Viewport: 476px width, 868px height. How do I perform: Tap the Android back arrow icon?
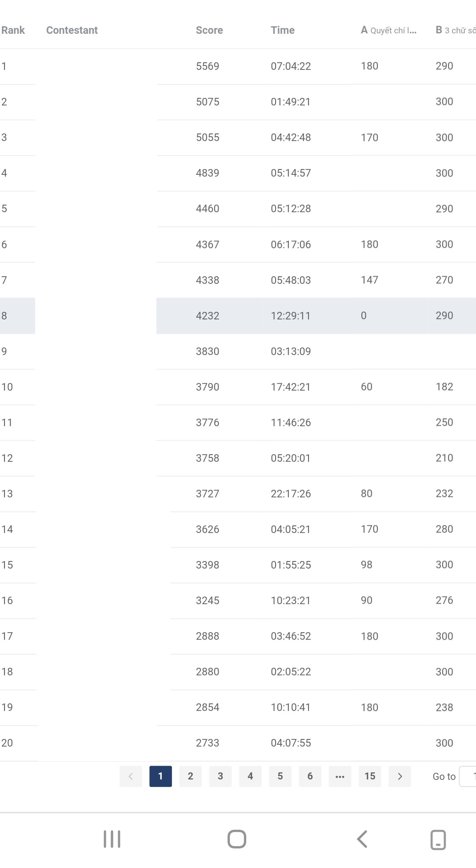(x=362, y=839)
